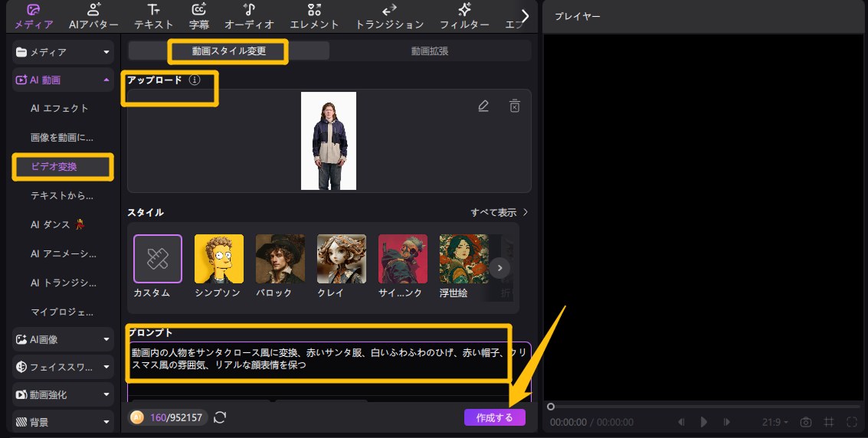
Task: Show more toolbar tabs with right chevron
Action: (x=525, y=17)
